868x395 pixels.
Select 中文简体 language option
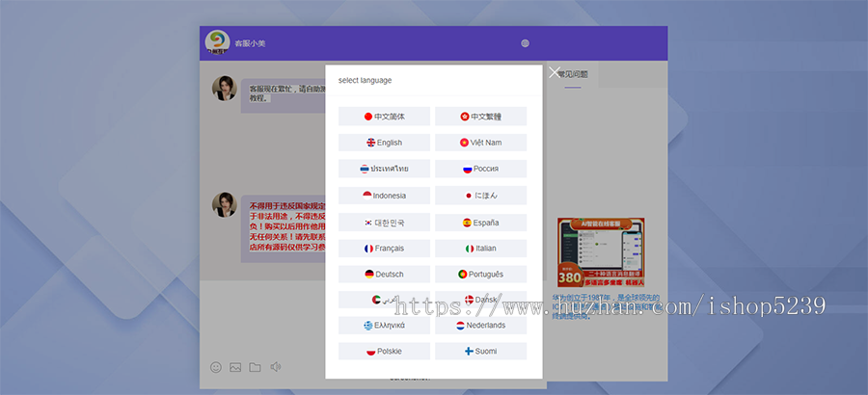pyautogui.click(x=384, y=117)
